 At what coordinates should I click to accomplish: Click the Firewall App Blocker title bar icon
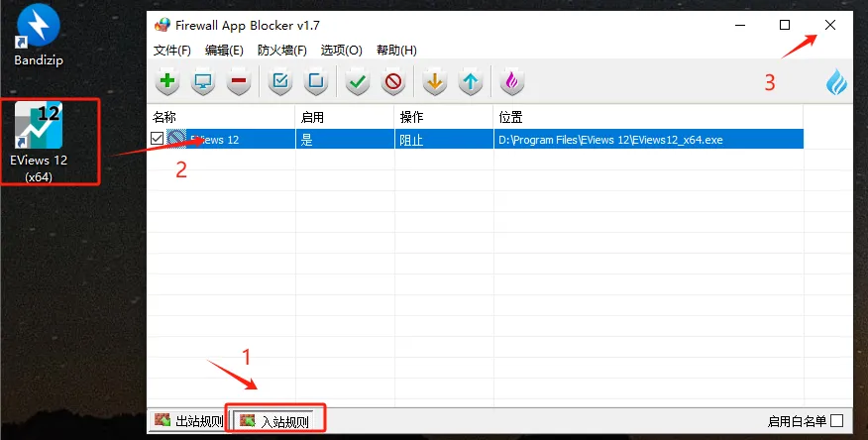163,25
